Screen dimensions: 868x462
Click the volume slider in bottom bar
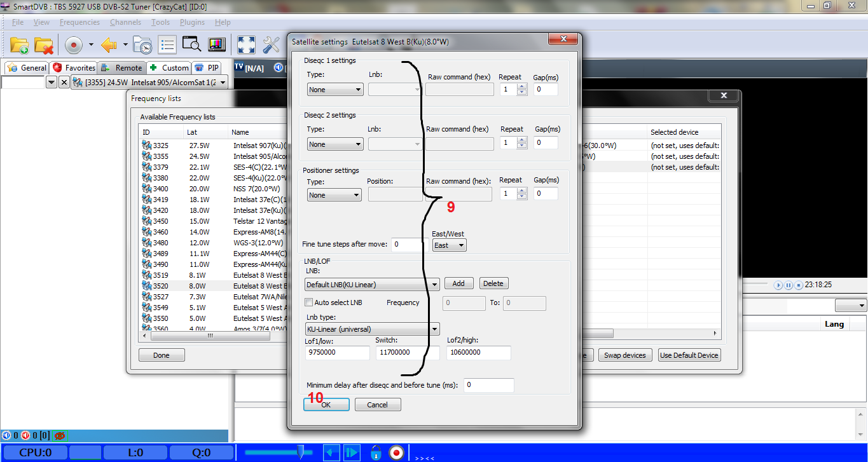(279, 452)
